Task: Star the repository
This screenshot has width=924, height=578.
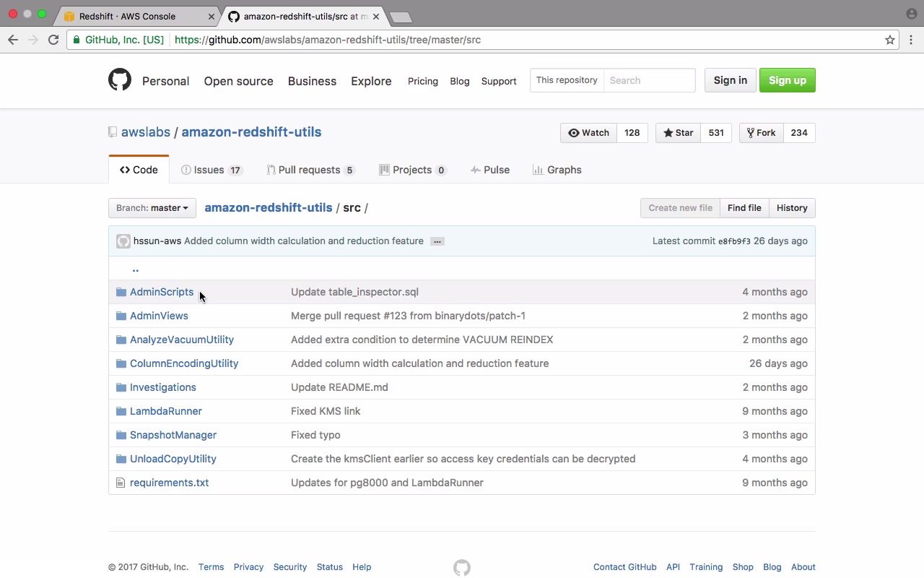Action: click(x=679, y=133)
